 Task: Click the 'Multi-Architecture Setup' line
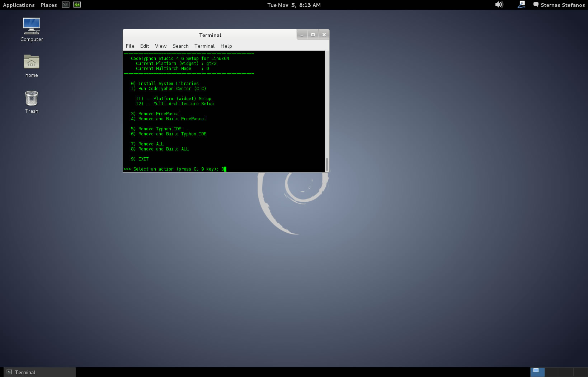tap(175, 104)
